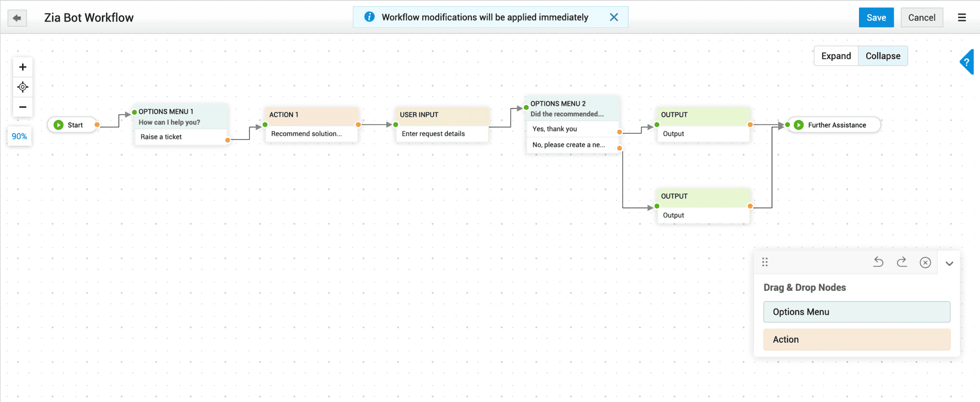Undo the last workflow change
The width and height of the screenshot is (980, 402).
coord(878,262)
